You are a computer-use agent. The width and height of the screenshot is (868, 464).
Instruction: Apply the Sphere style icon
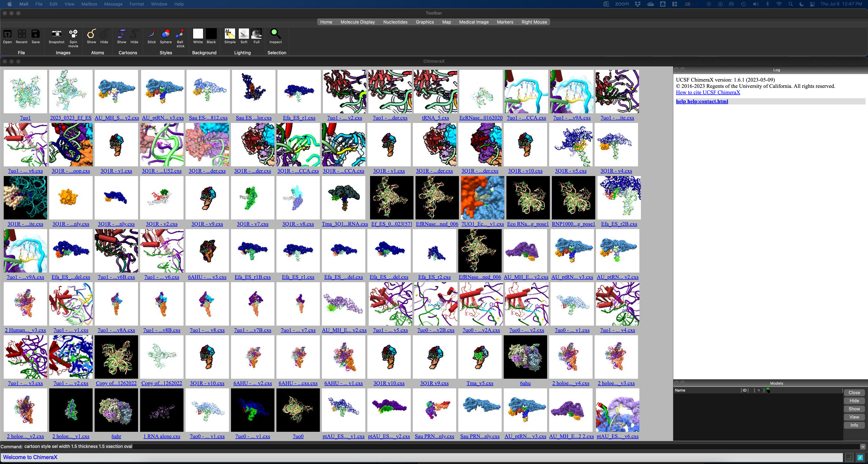(166, 34)
